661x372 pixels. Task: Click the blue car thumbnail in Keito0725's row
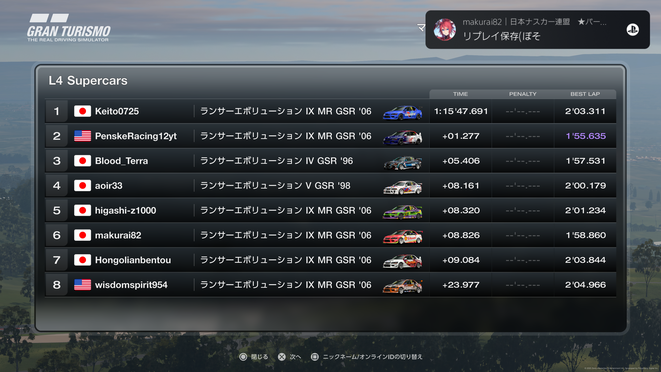(x=403, y=113)
